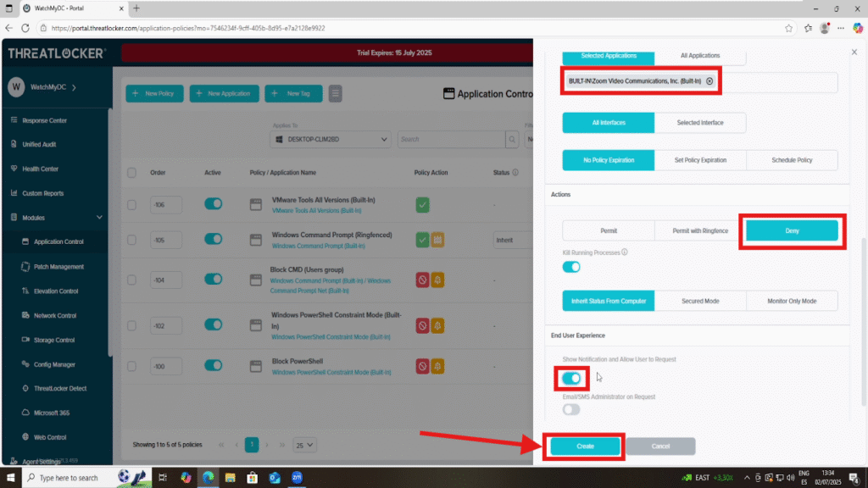Click the VMware Tools permit action icon
The height and width of the screenshot is (488, 868).
[x=422, y=205]
